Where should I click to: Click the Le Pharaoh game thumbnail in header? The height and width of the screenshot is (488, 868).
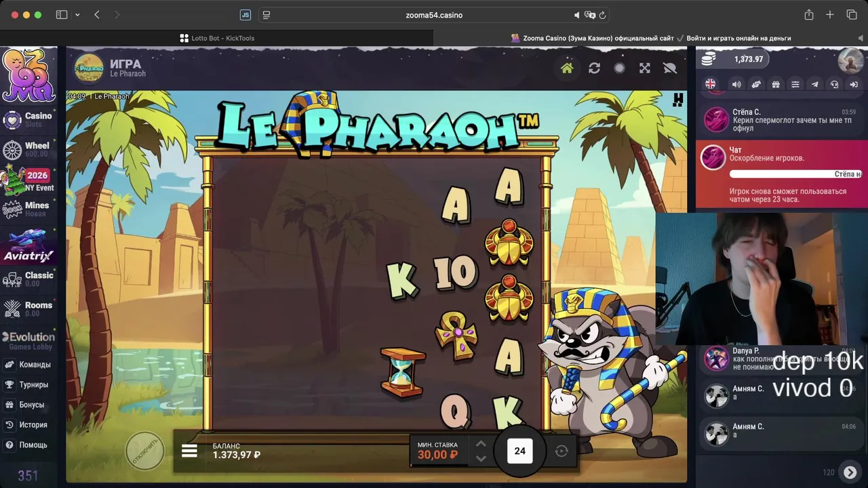click(x=89, y=68)
